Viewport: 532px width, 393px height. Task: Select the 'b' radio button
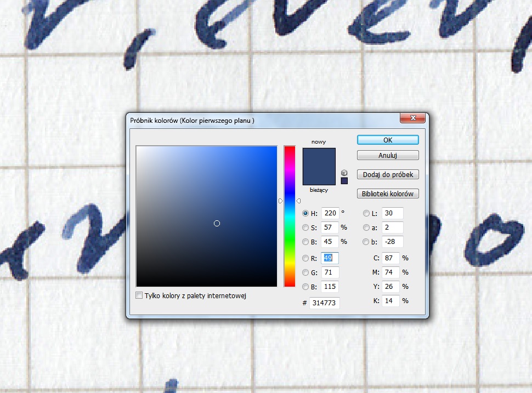[366, 242]
